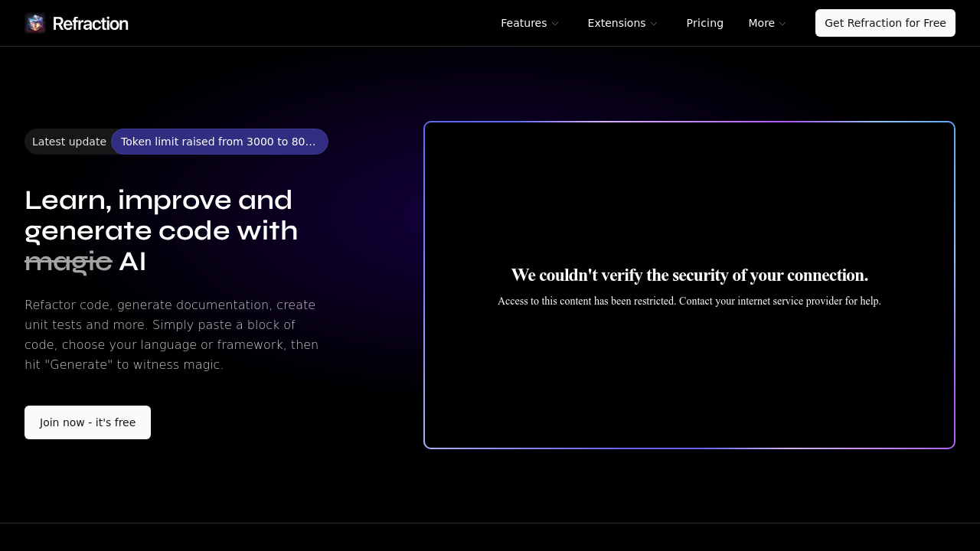Click the Refraction wordmark in the header

coord(90,24)
